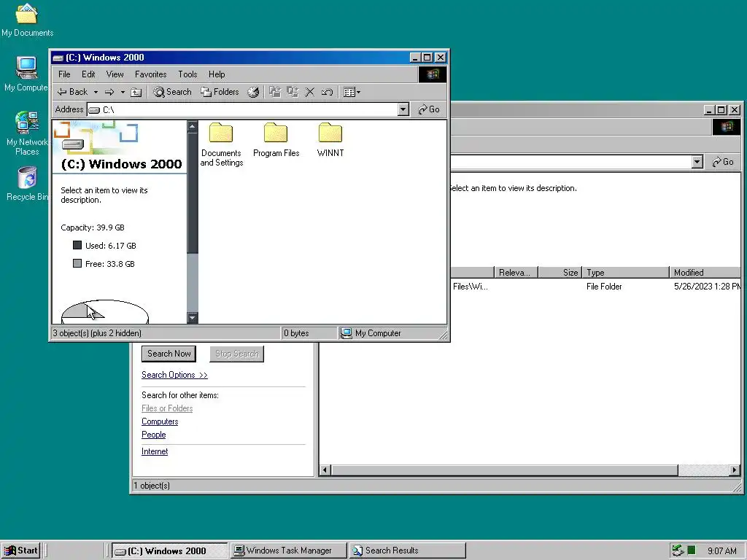Click the Internet search link

[155, 451]
